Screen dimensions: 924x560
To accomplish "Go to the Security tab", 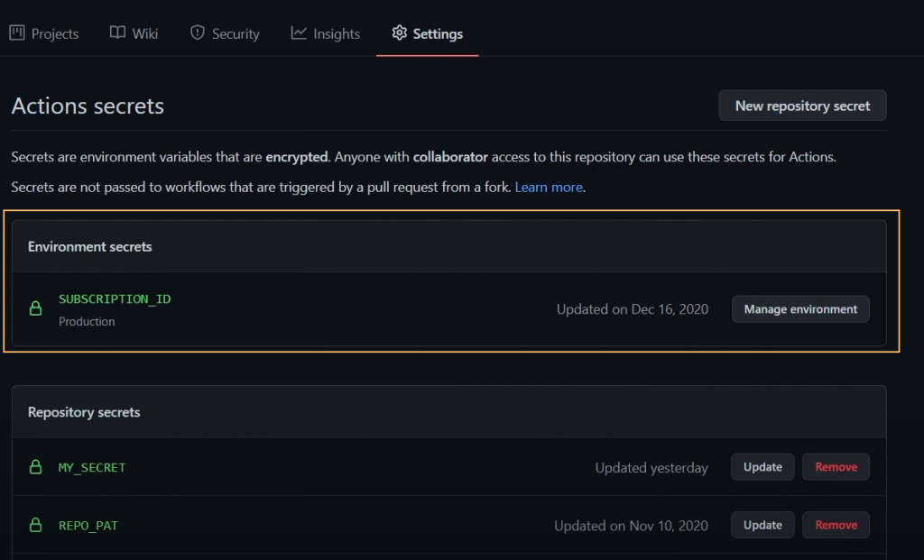I will [236, 34].
